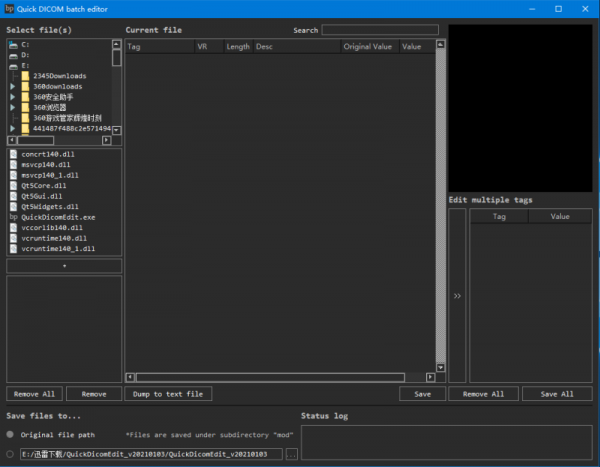Click the 360downloads folder icon
Viewport: 600px width, 467px height.
click(x=25, y=87)
